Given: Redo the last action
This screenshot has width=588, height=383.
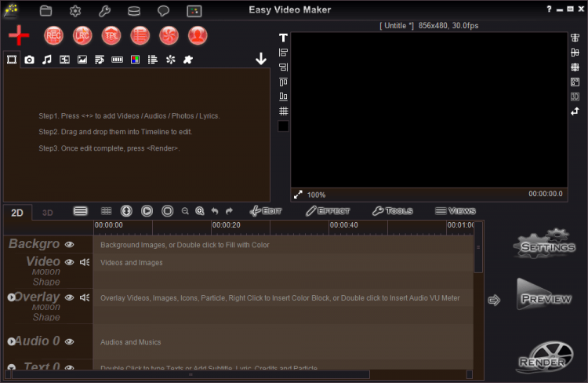Looking at the screenshot, I should 229,211.
